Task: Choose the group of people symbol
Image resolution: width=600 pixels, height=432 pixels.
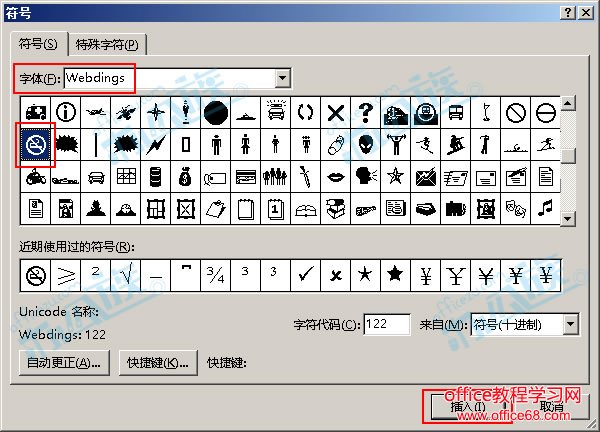Action: coord(276,177)
